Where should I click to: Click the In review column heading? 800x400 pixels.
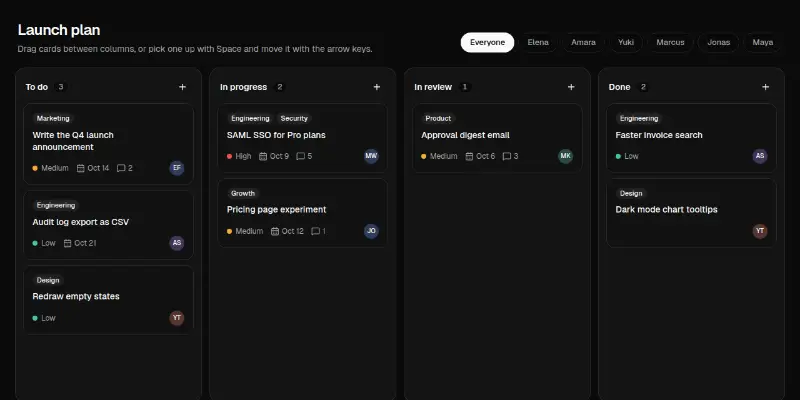(x=433, y=87)
